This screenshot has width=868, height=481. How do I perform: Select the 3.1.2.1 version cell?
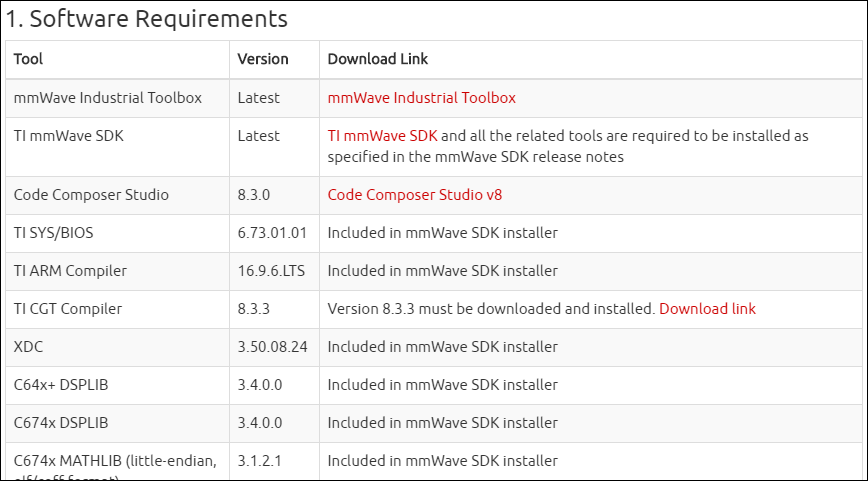274,462
